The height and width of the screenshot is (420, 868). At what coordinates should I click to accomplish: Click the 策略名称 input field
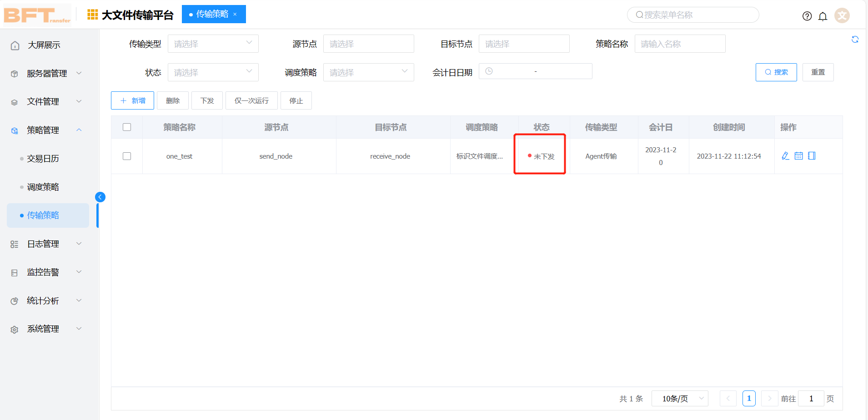click(680, 44)
